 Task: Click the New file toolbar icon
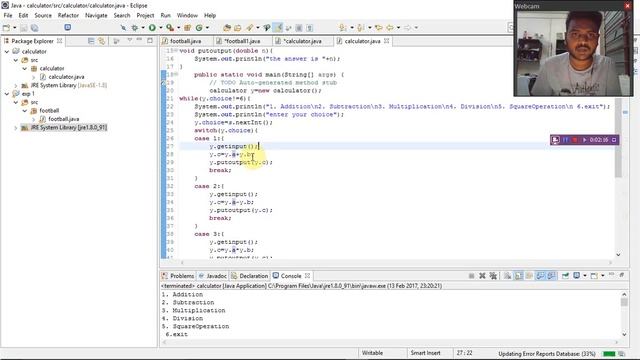click(6, 28)
